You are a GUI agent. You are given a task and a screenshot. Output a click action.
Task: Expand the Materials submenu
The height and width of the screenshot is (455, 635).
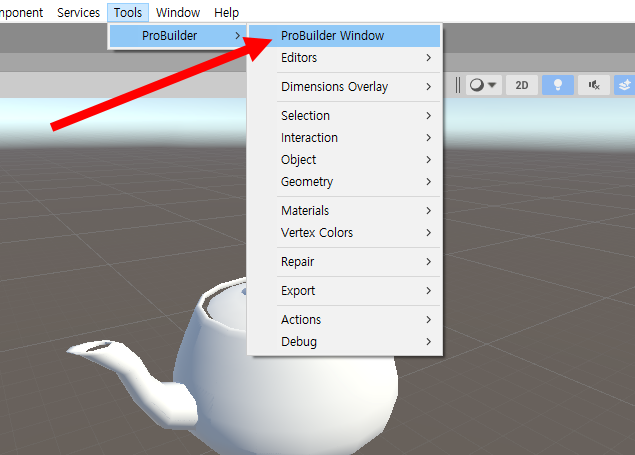[344, 210]
